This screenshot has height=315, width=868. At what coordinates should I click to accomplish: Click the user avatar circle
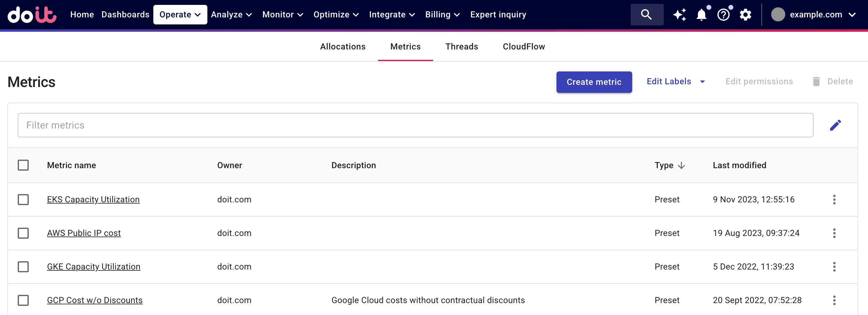click(x=778, y=15)
